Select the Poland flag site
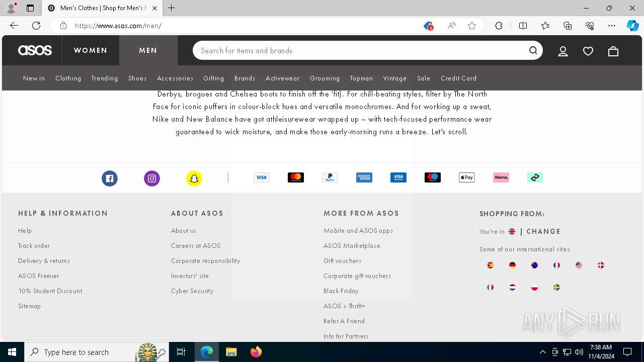This screenshot has width=644, height=362. point(534,288)
